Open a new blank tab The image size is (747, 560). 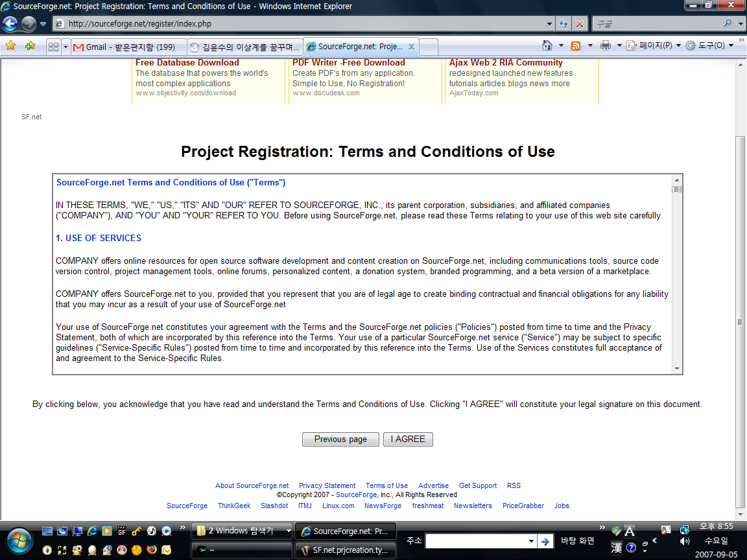tap(429, 47)
